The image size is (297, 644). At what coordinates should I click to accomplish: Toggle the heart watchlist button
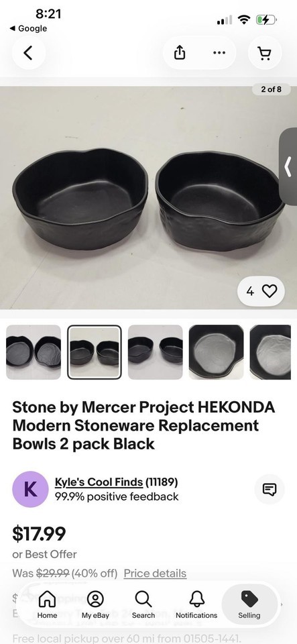(261, 291)
